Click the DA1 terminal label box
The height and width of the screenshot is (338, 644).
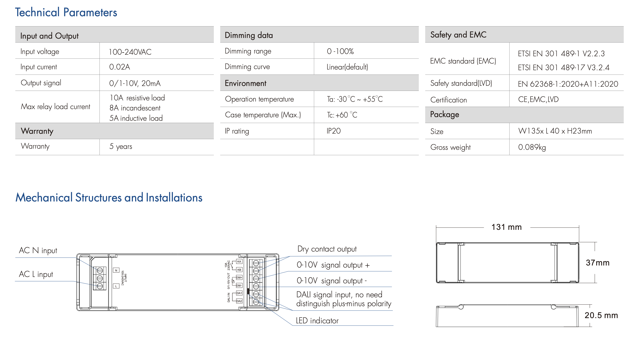(239, 293)
